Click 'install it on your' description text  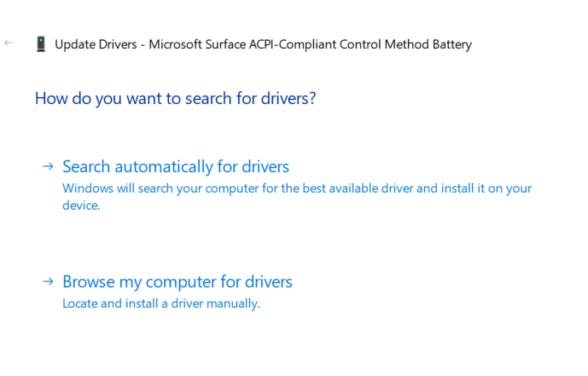[486, 188]
